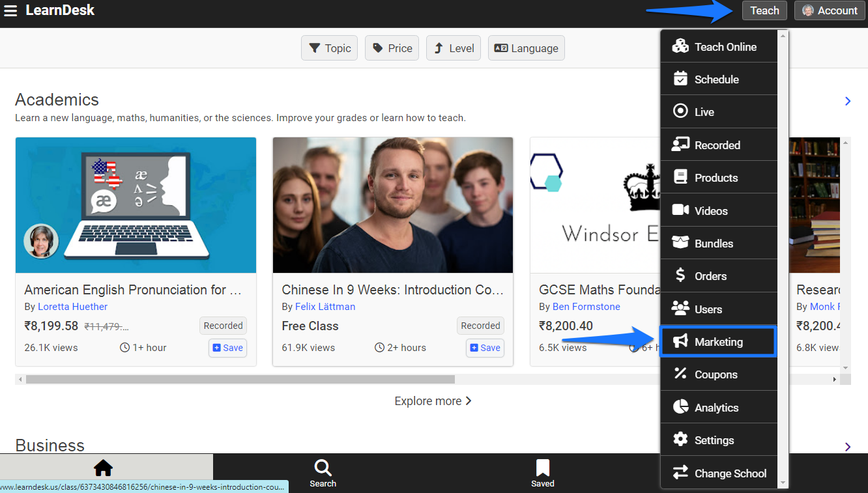This screenshot has width=868, height=493.
Task: Click the funnel icon on Topic
Action: tap(315, 48)
